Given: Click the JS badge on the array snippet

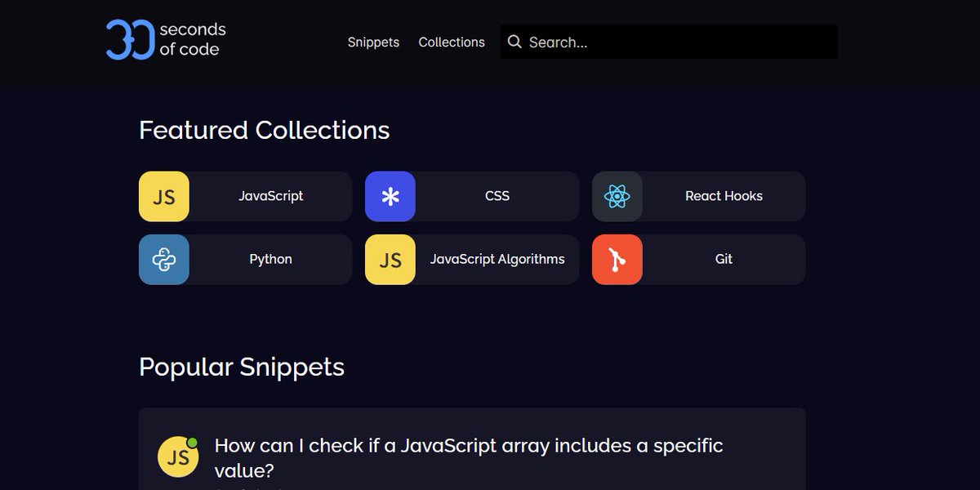Looking at the screenshot, I should pos(178,457).
